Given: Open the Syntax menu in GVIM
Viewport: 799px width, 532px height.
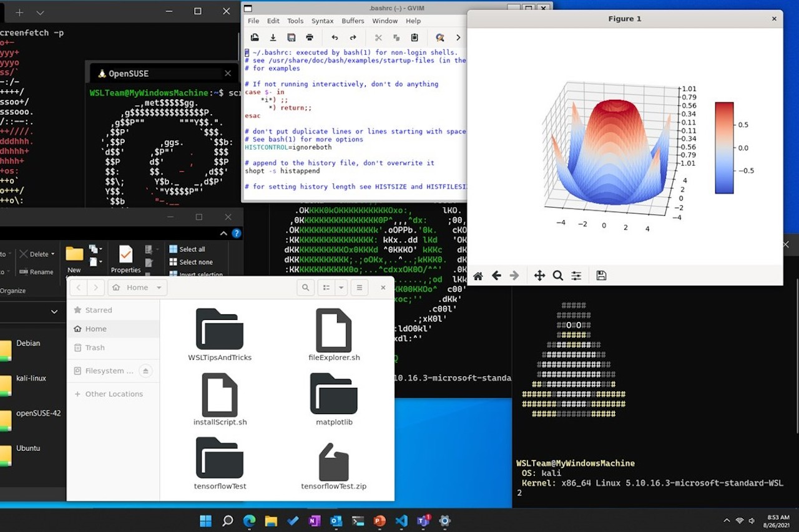Looking at the screenshot, I should (x=322, y=21).
